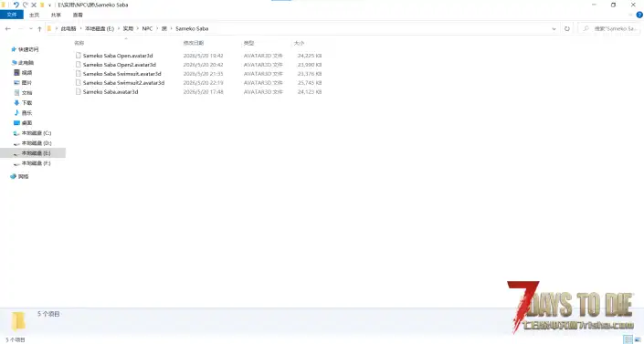Go to 此电脑 in the address breadcrumb

pyautogui.click(x=69, y=28)
